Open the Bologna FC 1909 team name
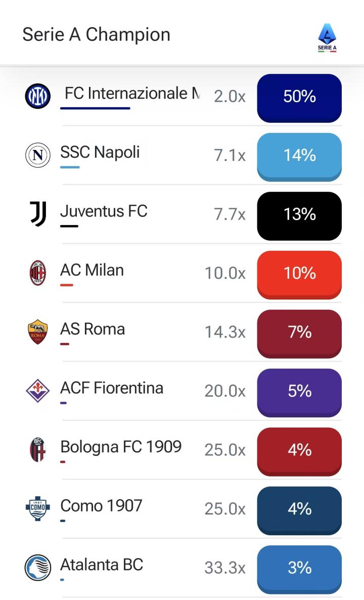 point(121,447)
